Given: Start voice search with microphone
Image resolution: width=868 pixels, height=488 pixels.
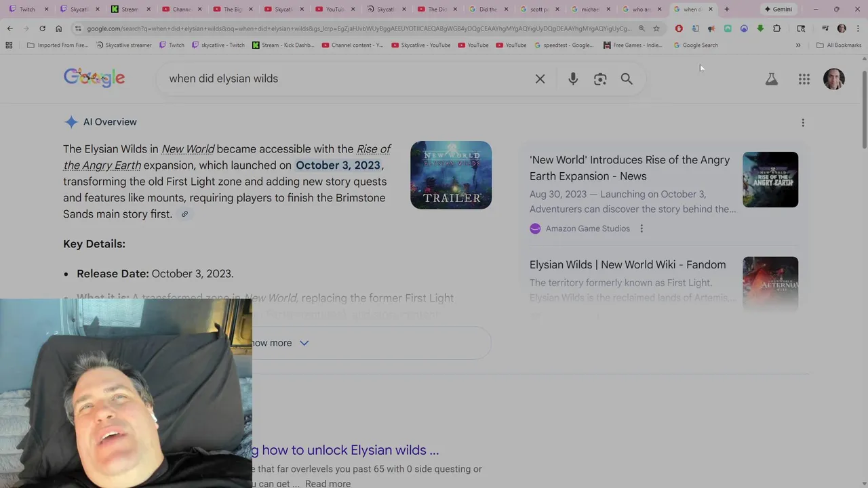Looking at the screenshot, I should (x=573, y=79).
